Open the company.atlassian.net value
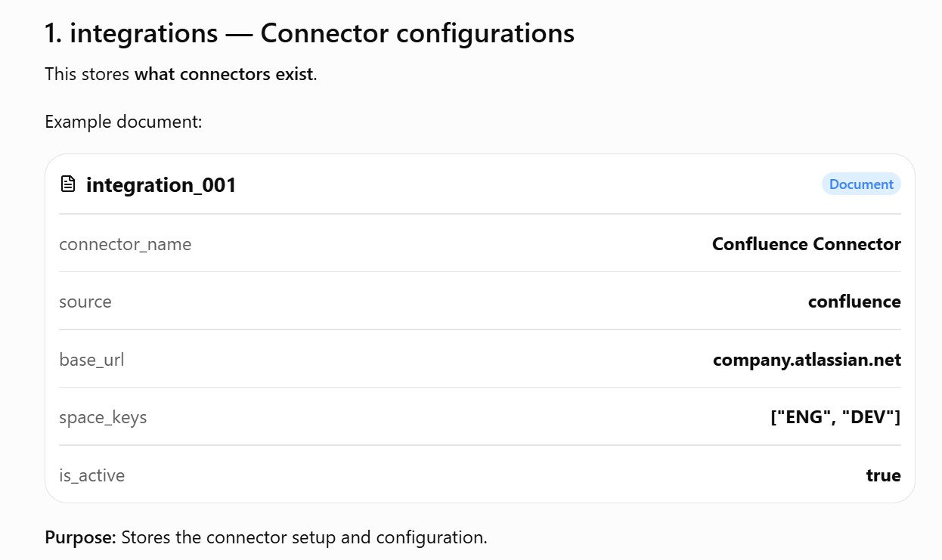 pos(807,360)
